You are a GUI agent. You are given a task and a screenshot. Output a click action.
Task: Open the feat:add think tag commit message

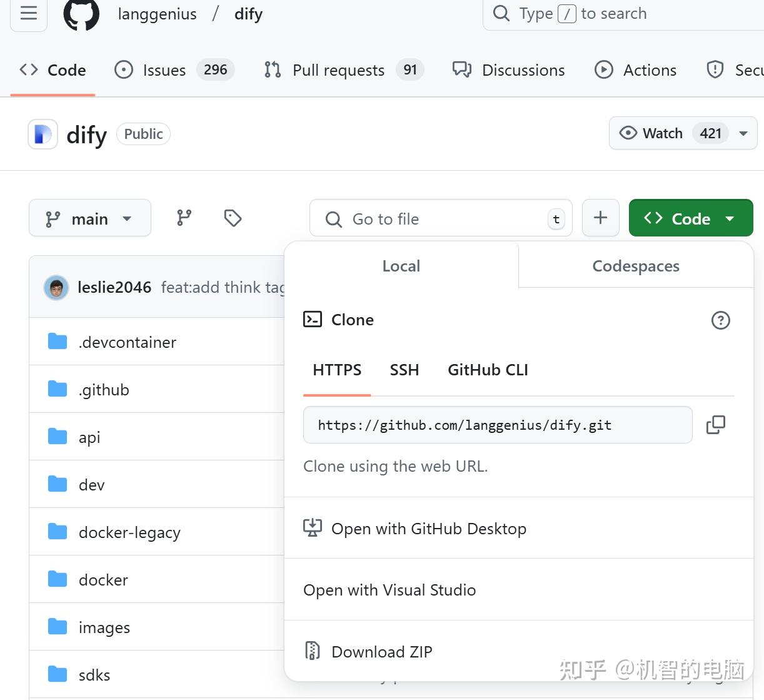[223, 287]
